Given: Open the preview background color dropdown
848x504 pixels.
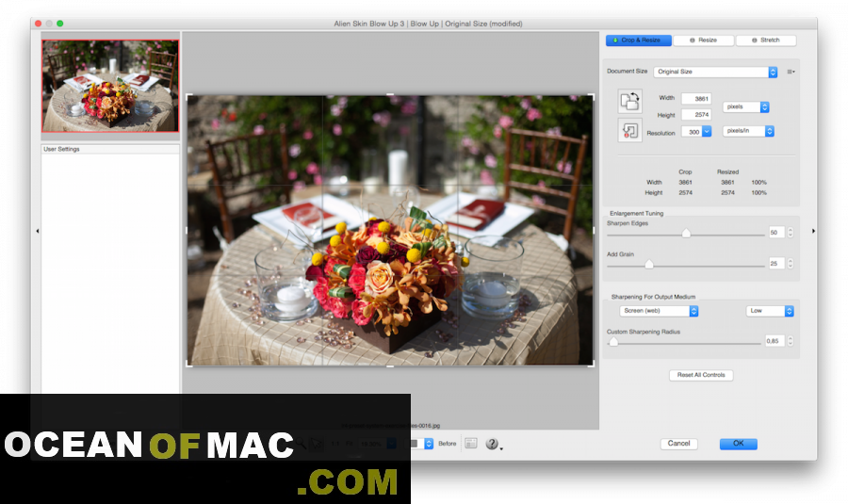Looking at the screenshot, I should point(422,444).
